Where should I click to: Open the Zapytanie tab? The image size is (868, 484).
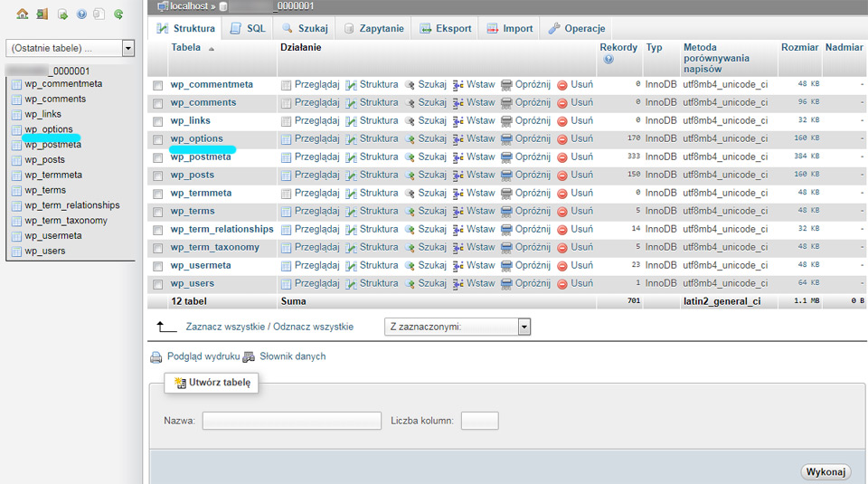pos(373,28)
